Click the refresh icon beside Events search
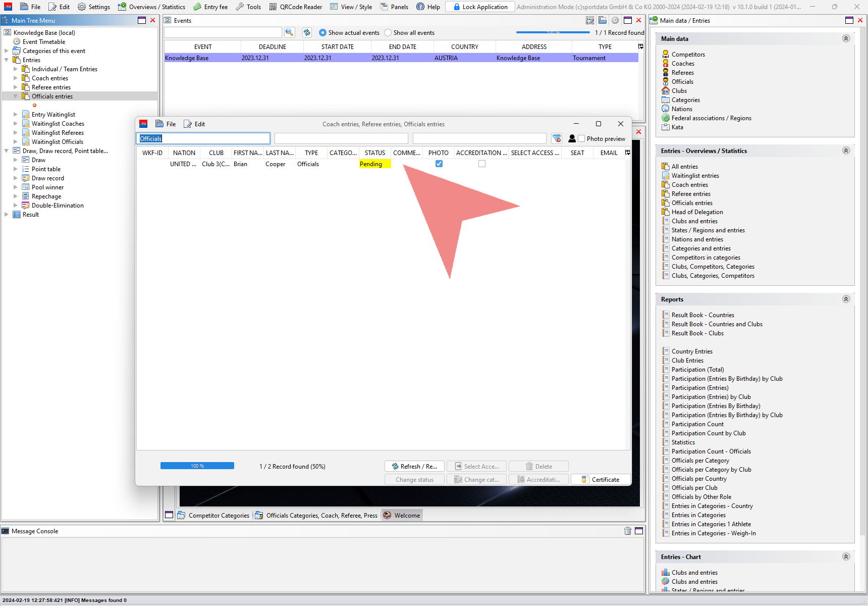 click(307, 32)
